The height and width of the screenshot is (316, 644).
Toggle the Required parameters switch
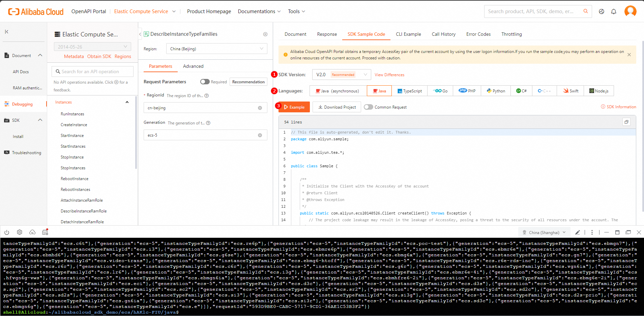205,82
